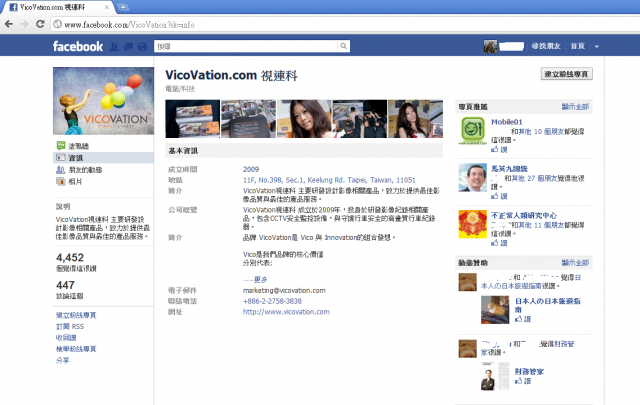Like 財務管家 with thumbs-up
The image size is (640, 405).
tap(523, 381)
